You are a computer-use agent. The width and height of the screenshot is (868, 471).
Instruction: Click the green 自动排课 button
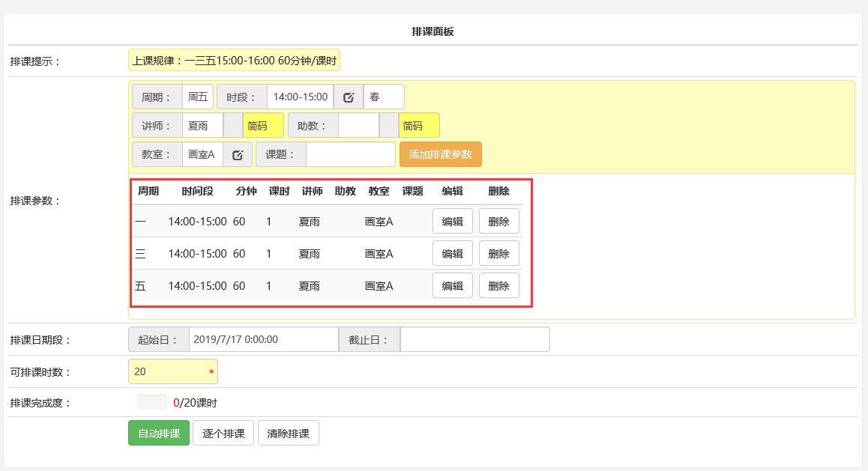coord(159,434)
